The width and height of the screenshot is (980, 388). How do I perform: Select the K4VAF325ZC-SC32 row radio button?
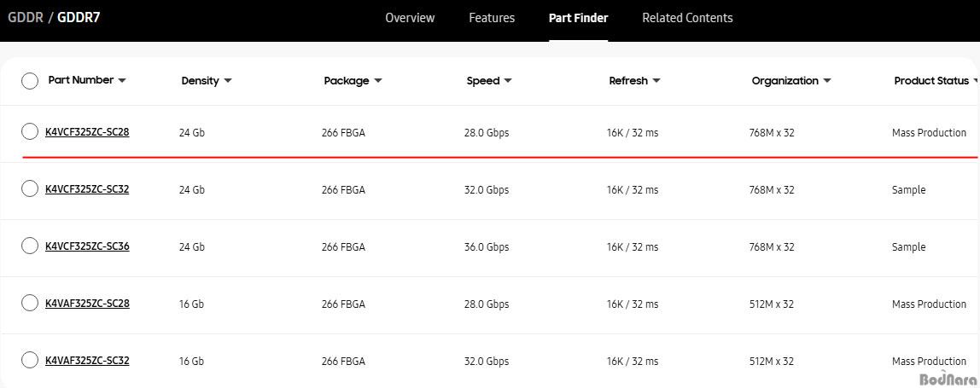click(30, 360)
